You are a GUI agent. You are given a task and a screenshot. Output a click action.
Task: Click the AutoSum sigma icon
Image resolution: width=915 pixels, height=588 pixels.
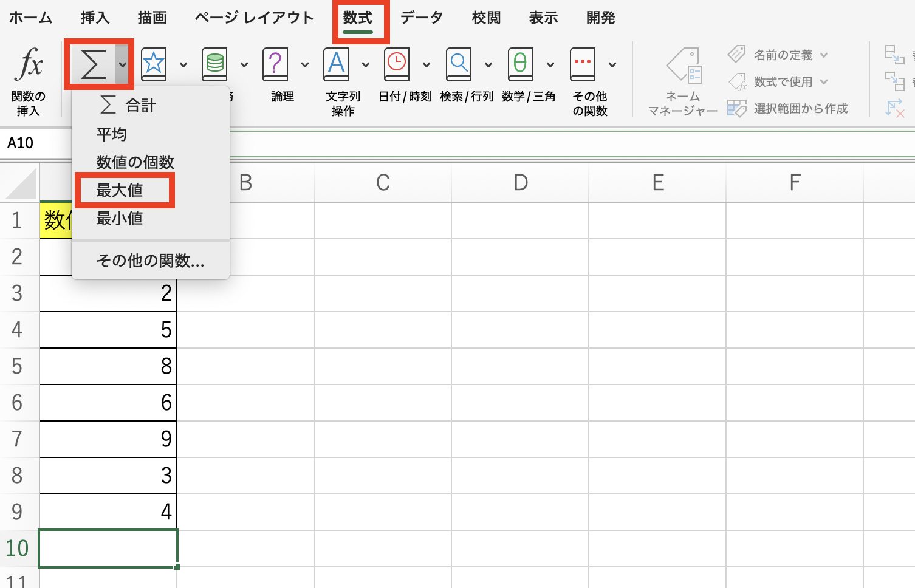(x=93, y=64)
